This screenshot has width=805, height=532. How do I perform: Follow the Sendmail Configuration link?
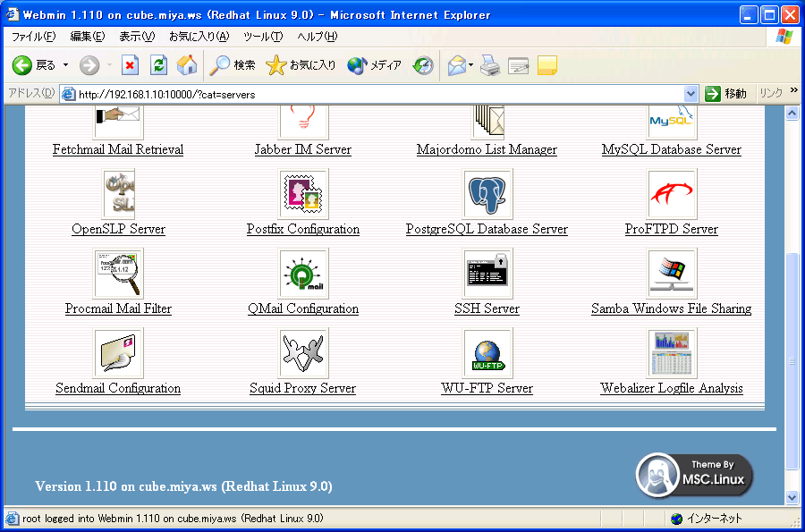click(x=118, y=388)
